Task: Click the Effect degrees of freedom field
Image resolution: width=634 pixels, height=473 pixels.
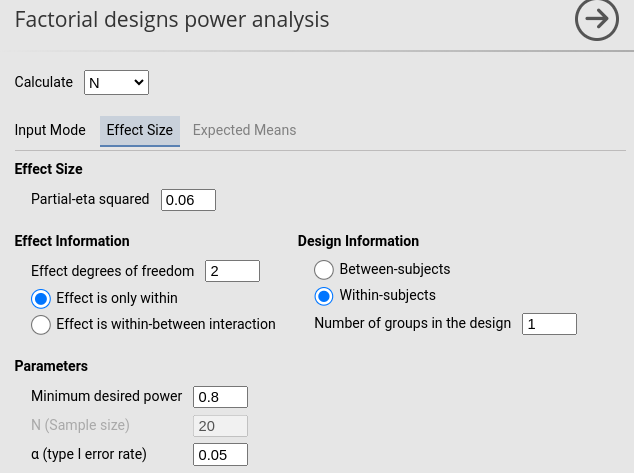Action: pyautogui.click(x=232, y=271)
